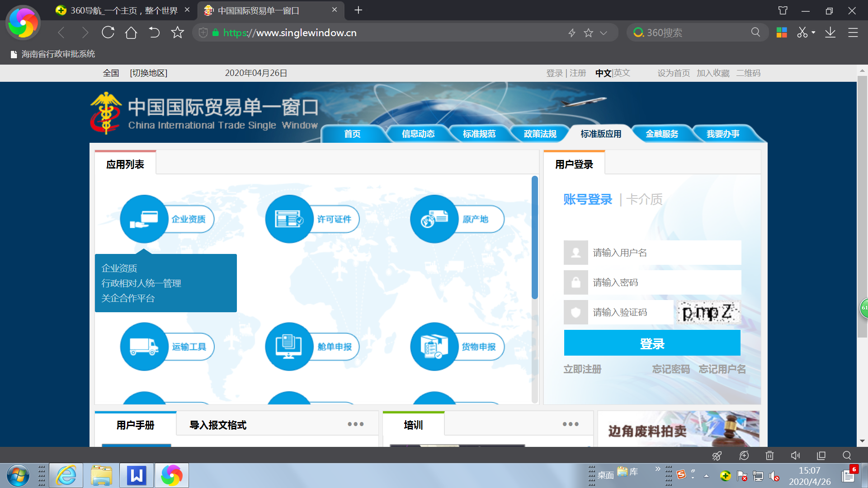The width and height of the screenshot is (868, 488).
Task: Switch to the 金融服务 navigation tab
Action: [661, 134]
